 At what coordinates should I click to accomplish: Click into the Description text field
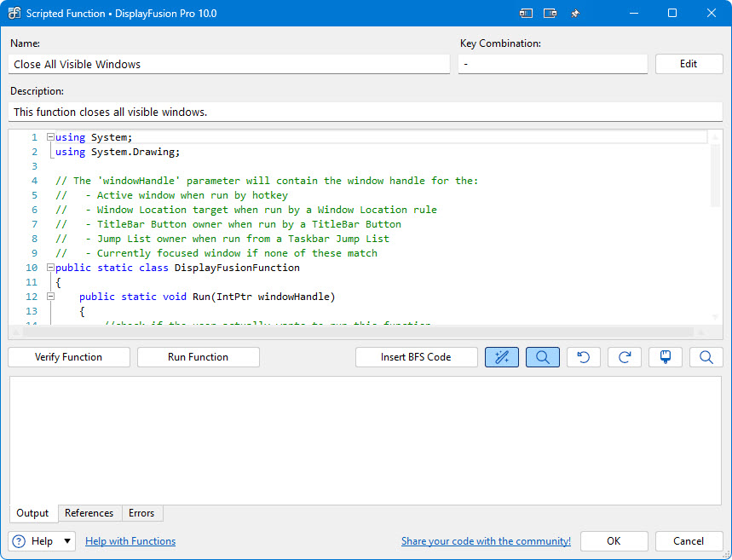(366, 112)
